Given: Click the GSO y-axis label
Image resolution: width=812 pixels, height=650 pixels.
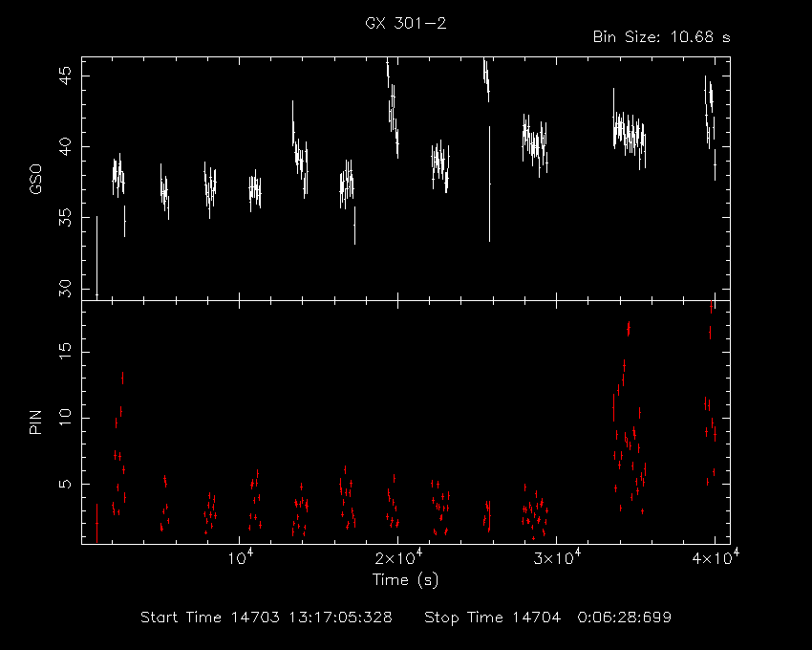Looking at the screenshot, I should point(35,180).
